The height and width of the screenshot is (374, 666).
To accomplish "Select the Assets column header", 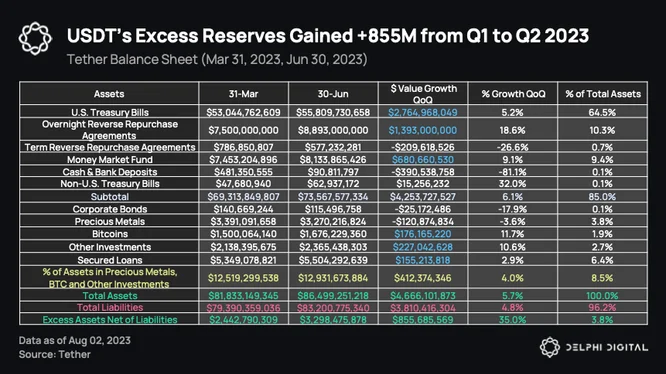I will click(109, 94).
